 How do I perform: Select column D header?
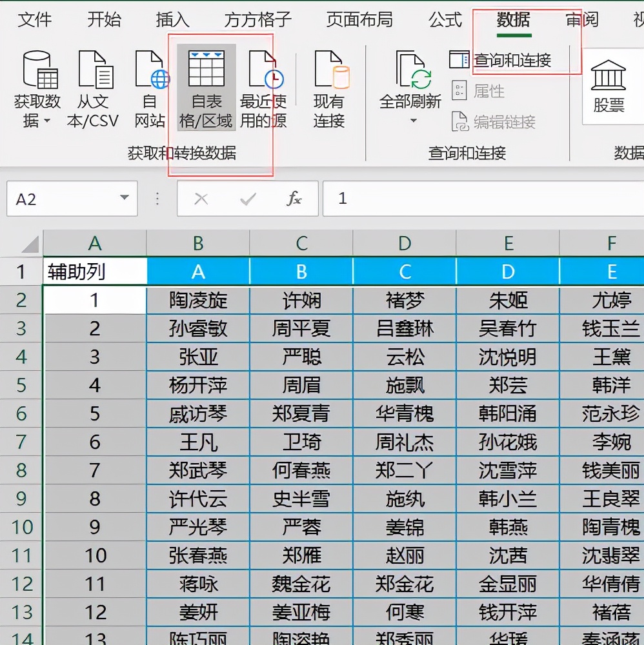click(x=405, y=243)
